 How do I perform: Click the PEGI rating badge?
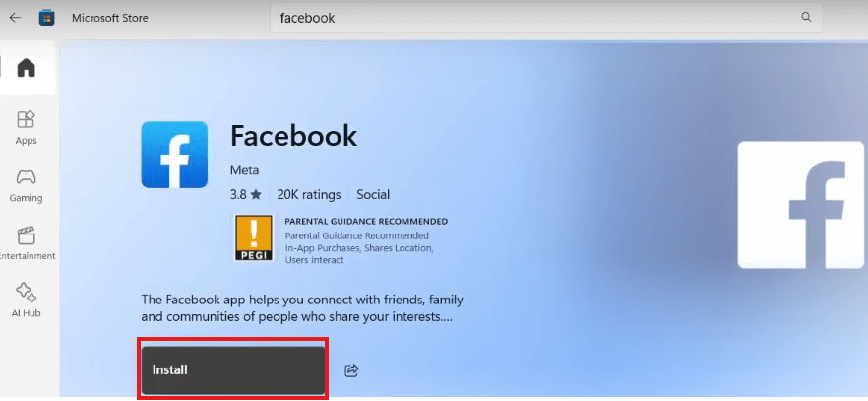pos(254,238)
